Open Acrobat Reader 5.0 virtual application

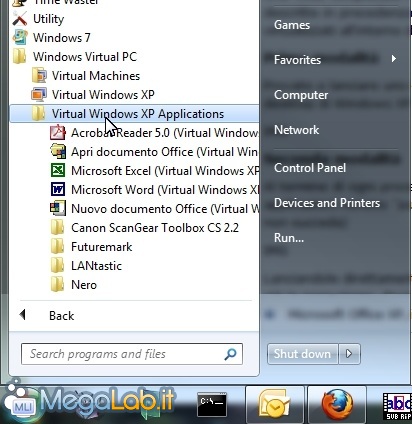[154, 133]
